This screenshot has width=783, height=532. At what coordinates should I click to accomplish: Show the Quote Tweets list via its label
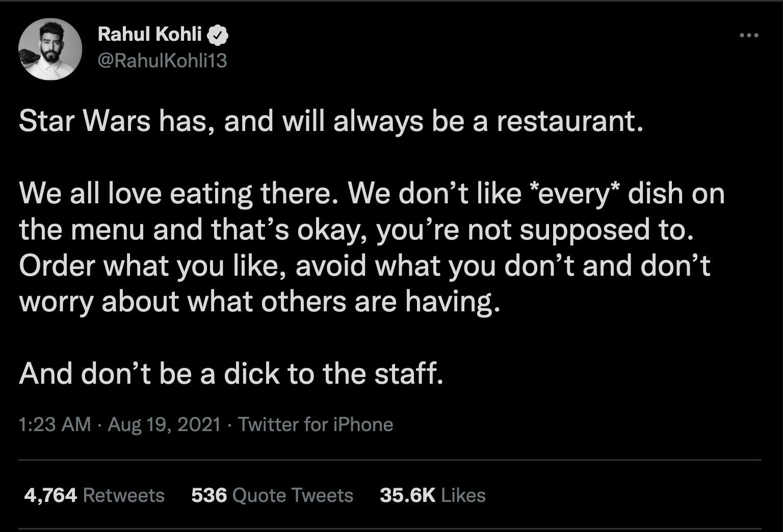[x=293, y=495]
